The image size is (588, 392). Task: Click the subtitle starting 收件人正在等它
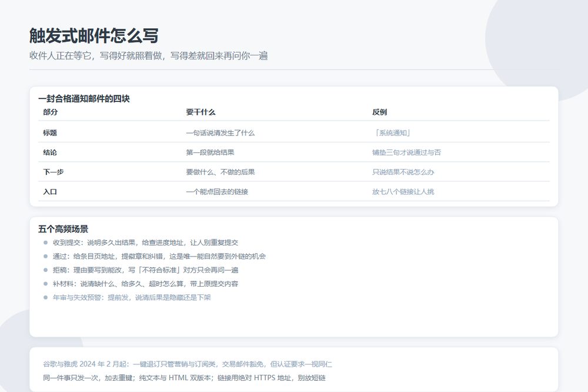point(149,55)
